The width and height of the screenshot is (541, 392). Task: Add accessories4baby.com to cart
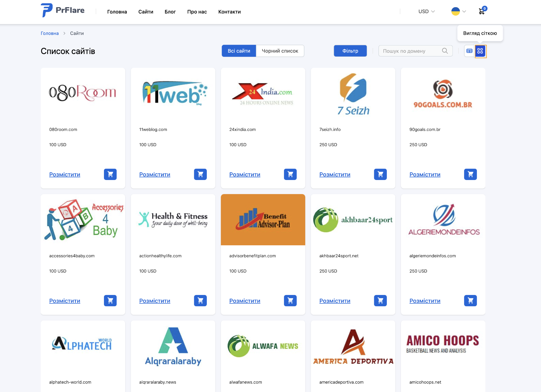pos(110,300)
